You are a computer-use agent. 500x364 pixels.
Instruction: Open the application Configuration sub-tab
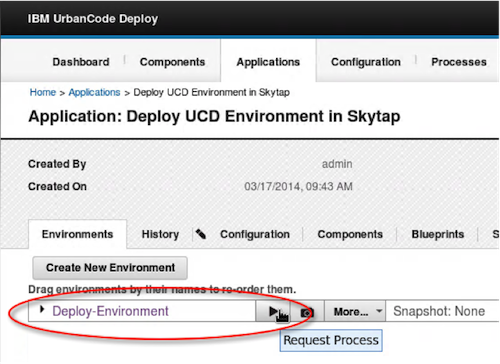click(255, 234)
